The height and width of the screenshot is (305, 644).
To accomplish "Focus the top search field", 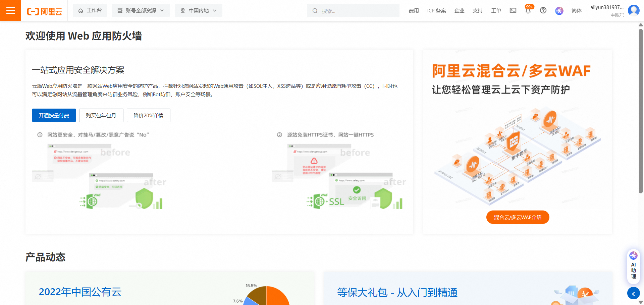I will tap(353, 10).
